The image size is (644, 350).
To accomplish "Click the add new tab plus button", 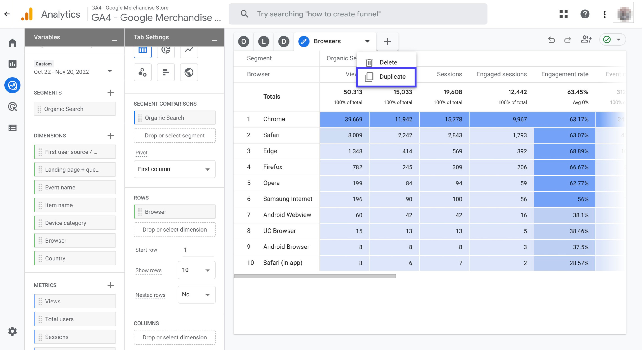I will pyautogui.click(x=387, y=41).
